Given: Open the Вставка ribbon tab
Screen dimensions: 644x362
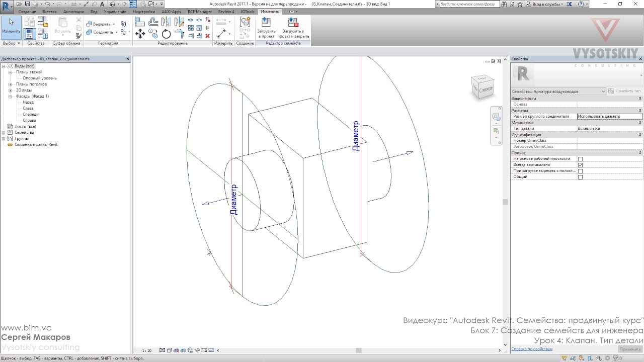Looking at the screenshot, I should [50, 12].
